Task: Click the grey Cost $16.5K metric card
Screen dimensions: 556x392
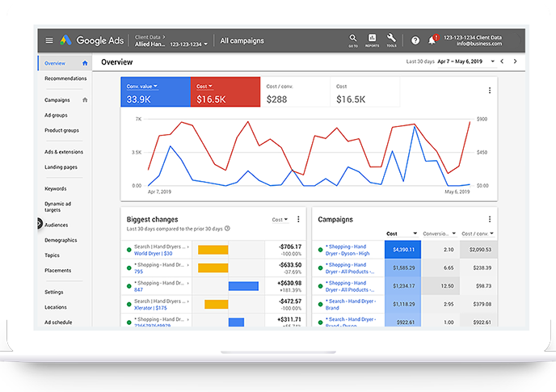Action: click(x=365, y=92)
